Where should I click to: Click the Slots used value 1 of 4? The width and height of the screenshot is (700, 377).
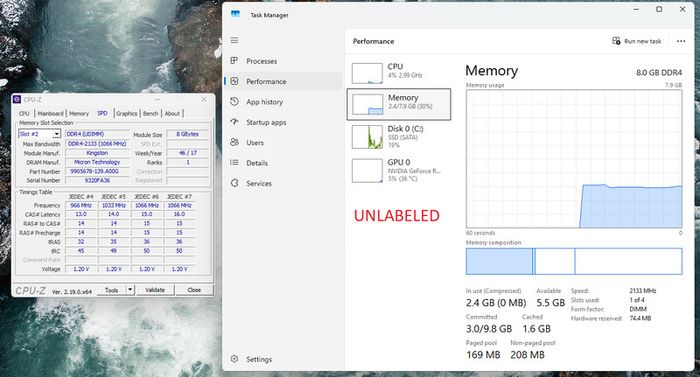[638, 300]
